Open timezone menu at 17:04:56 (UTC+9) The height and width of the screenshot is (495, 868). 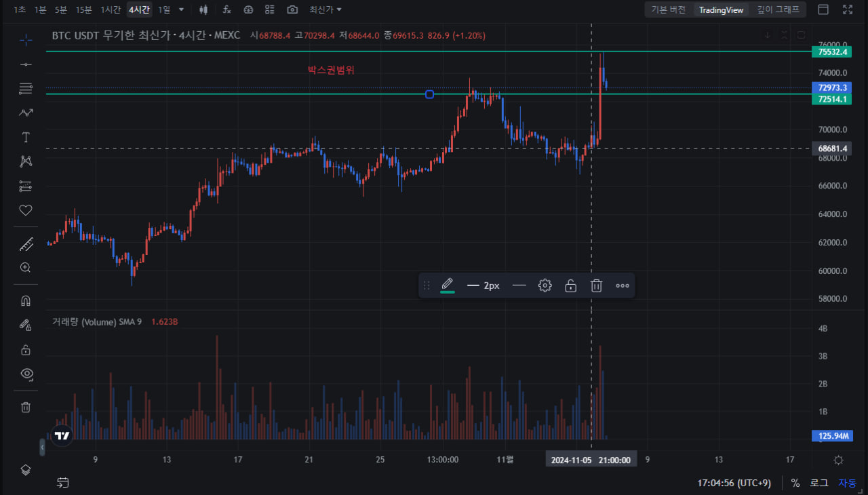(x=734, y=483)
